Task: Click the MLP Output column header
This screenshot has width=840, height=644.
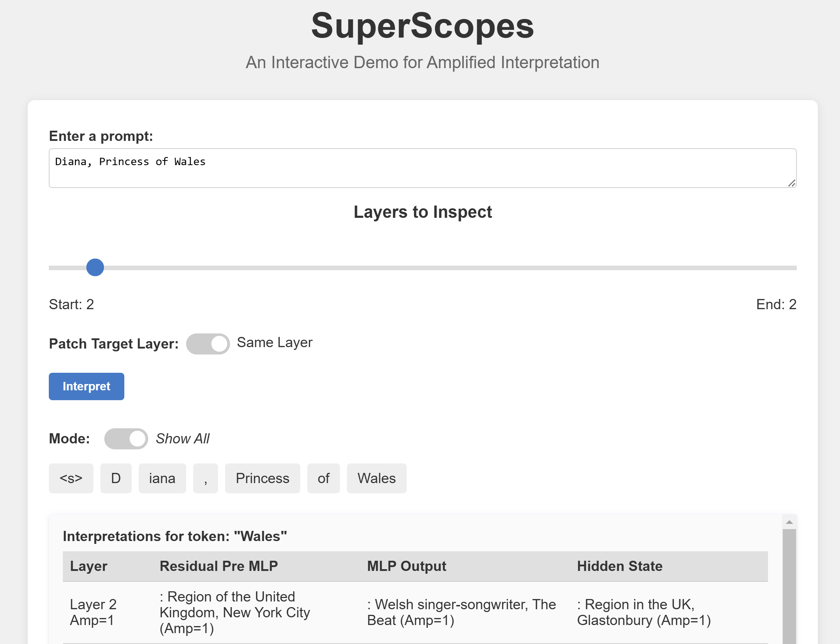Action: tap(407, 566)
